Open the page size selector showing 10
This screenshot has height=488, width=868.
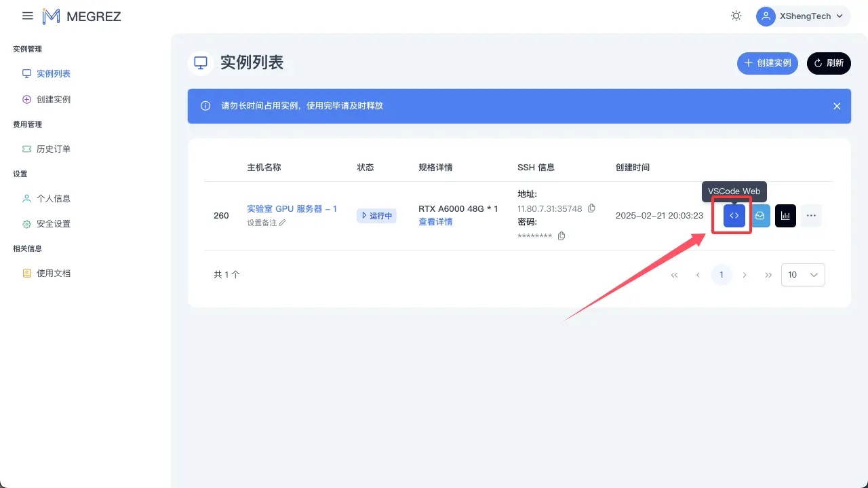[x=803, y=275]
